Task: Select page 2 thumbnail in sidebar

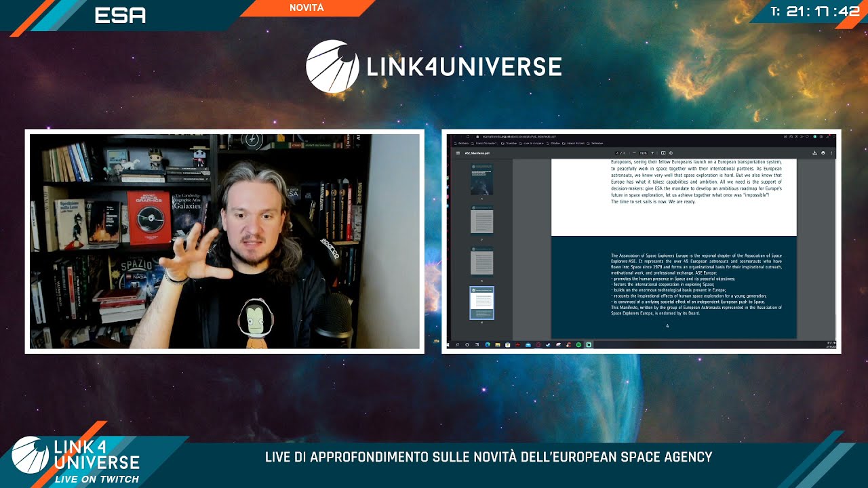Action: 482,220
